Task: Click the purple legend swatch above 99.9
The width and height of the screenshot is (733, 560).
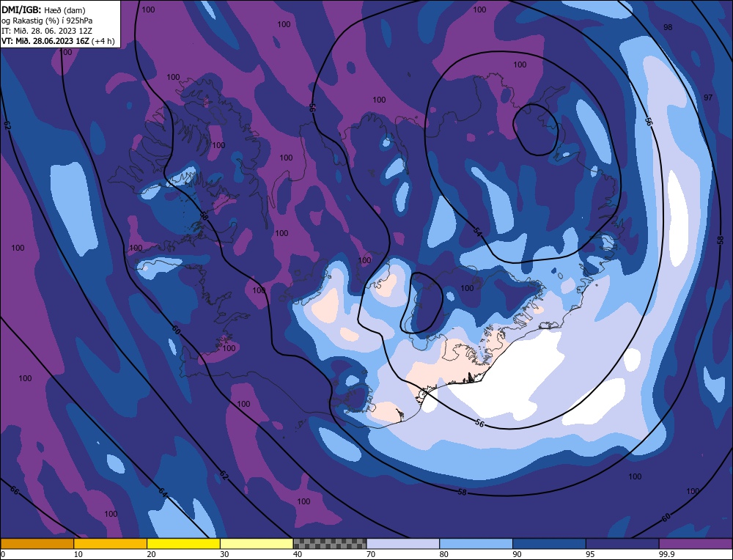Action: pyautogui.click(x=696, y=544)
